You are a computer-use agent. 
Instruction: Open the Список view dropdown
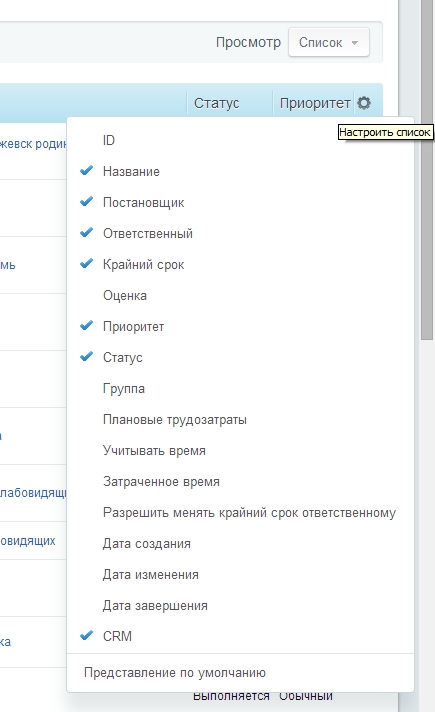(x=329, y=43)
